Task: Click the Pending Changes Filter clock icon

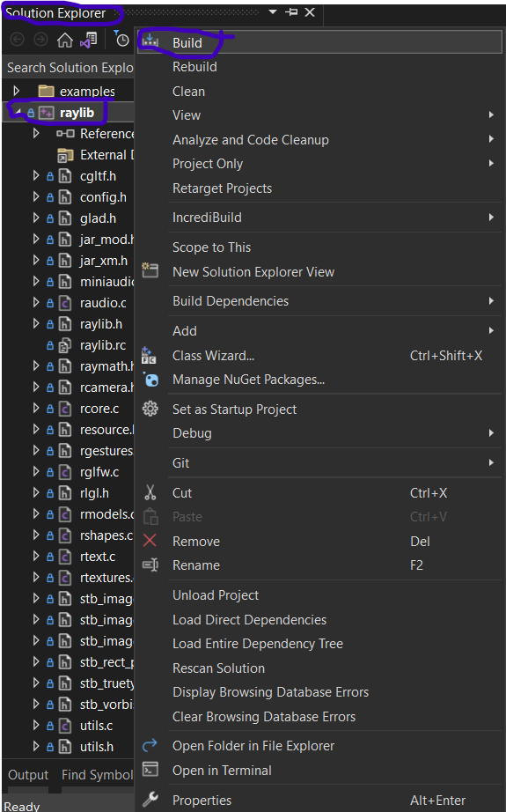Action: (x=121, y=39)
